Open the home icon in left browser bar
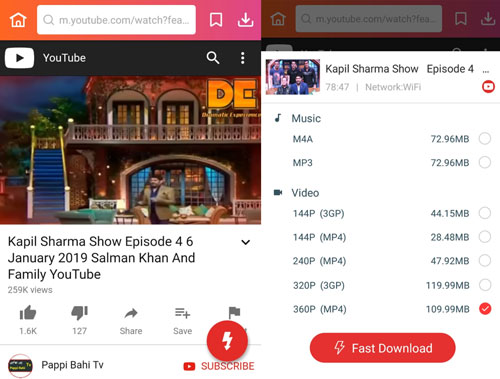Image resolution: width=500 pixels, height=379 pixels. point(18,20)
